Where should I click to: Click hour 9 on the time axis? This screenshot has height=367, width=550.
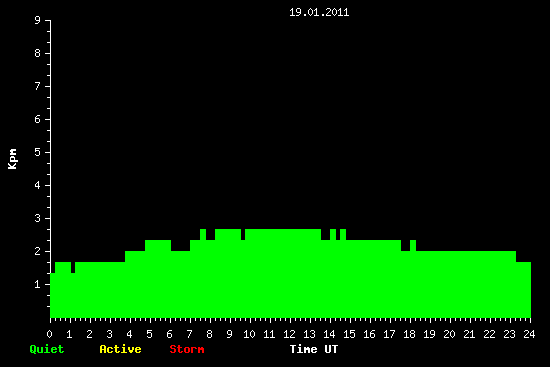229,334
